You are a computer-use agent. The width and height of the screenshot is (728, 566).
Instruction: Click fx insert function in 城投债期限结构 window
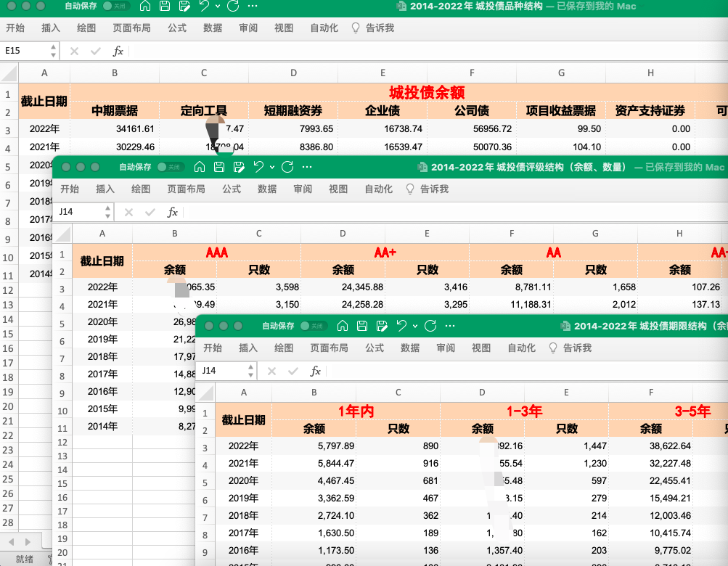tap(316, 371)
